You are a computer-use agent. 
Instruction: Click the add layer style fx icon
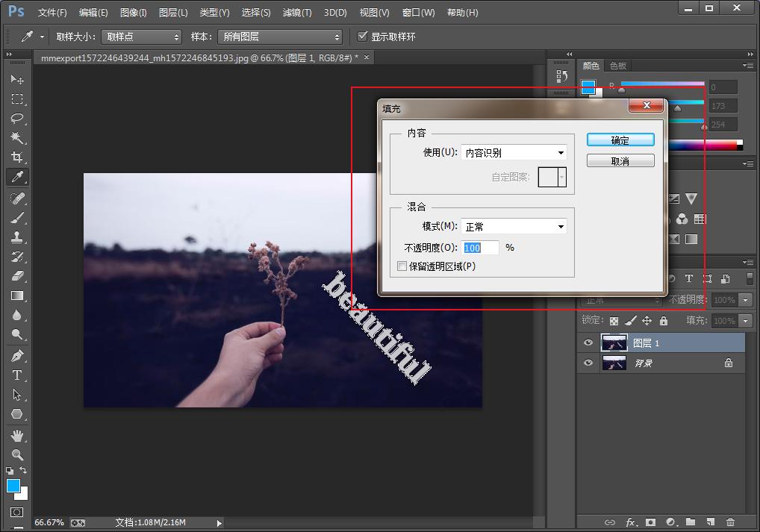(630, 522)
